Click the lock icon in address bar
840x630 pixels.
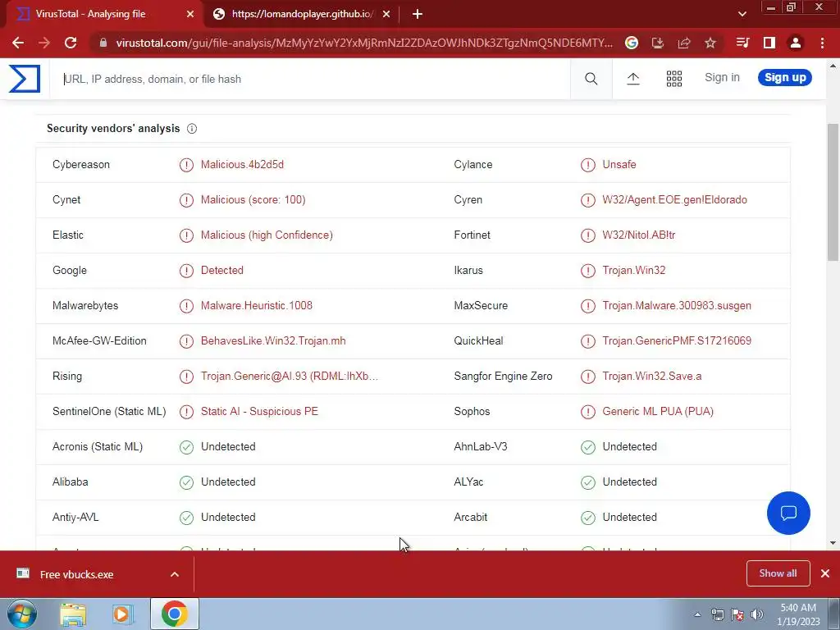point(103,43)
